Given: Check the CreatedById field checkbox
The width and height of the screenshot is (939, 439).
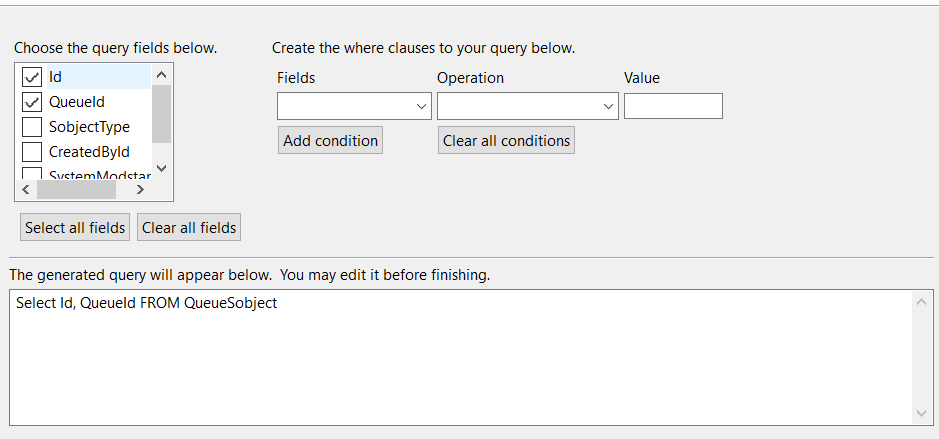Looking at the screenshot, I should pos(32,152).
